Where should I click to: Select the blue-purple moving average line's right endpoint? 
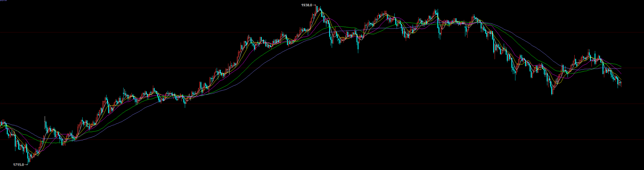tap(621, 68)
